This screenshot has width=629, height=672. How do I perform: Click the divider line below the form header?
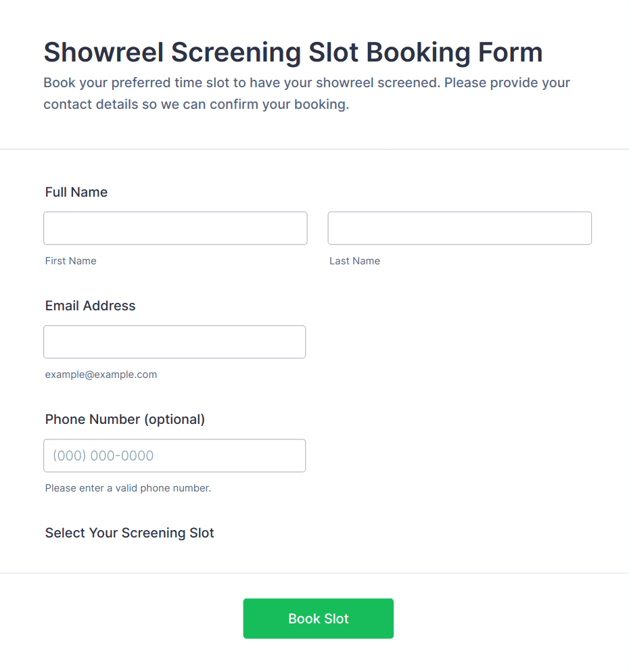(314, 149)
